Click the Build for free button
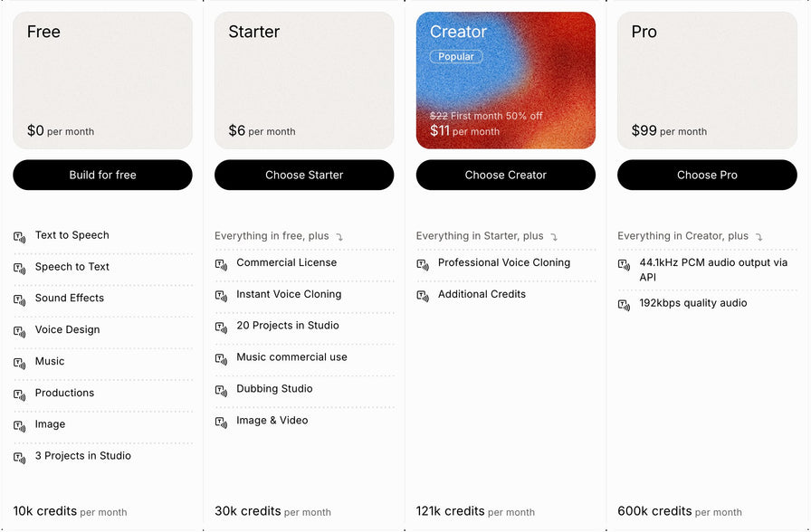 (102, 175)
